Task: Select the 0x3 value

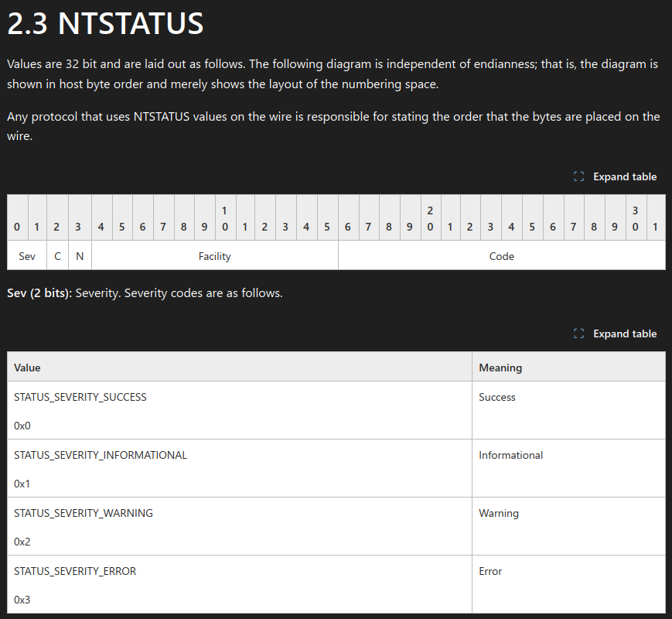Action: 22,600
